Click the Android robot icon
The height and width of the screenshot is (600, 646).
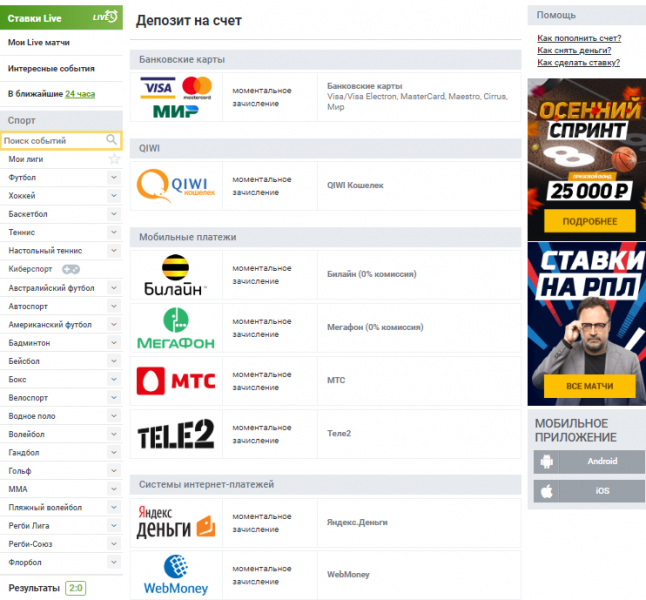click(x=546, y=462)
